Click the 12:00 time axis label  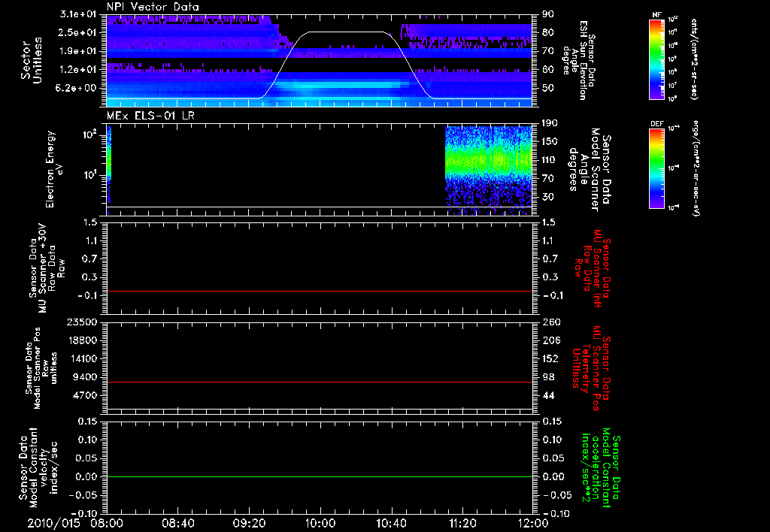click(x=533, y=522)
